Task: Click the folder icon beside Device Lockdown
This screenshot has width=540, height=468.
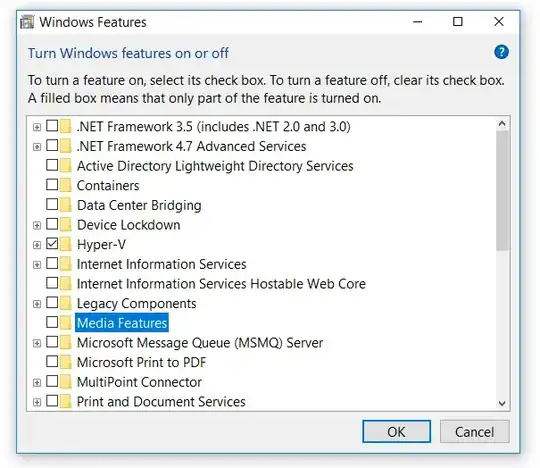Action: (65, 225)
